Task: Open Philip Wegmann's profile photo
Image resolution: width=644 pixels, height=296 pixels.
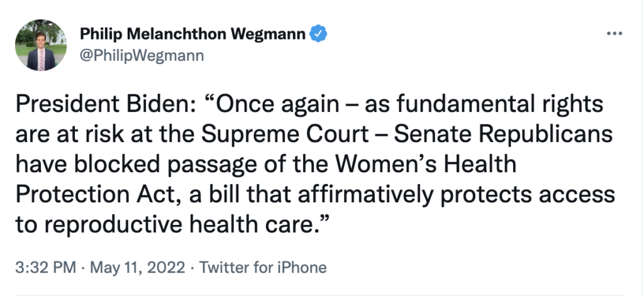Action: 41,45
